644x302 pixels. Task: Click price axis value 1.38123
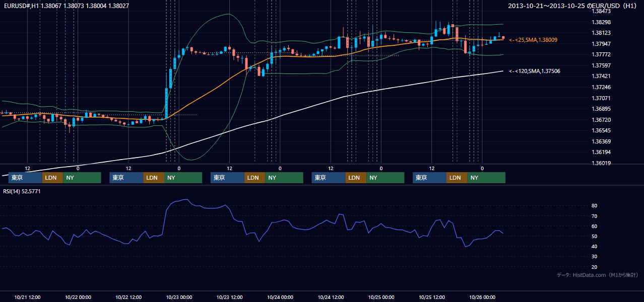(x=601, y=33)
